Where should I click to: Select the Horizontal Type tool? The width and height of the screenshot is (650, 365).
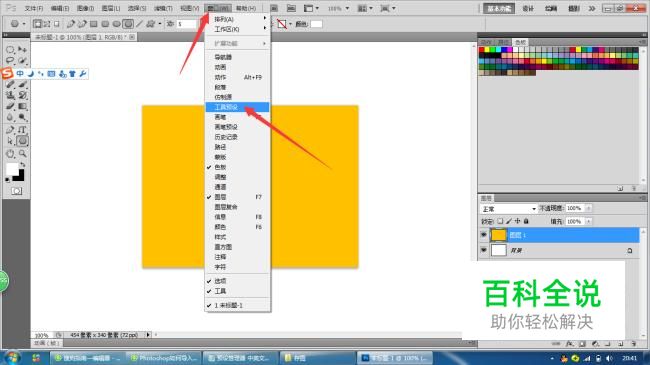coord(22,130)
